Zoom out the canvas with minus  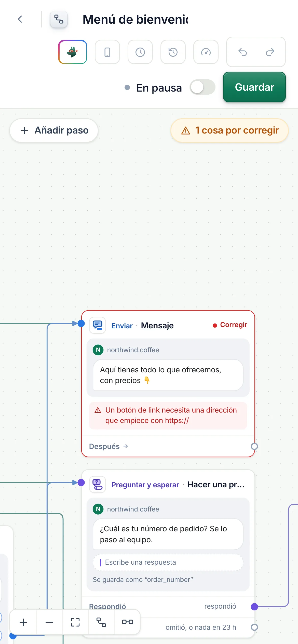pos(49,622)
